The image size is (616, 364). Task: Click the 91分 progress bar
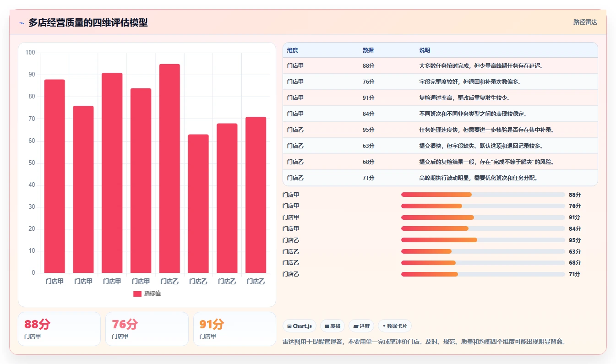coord(483,217)
